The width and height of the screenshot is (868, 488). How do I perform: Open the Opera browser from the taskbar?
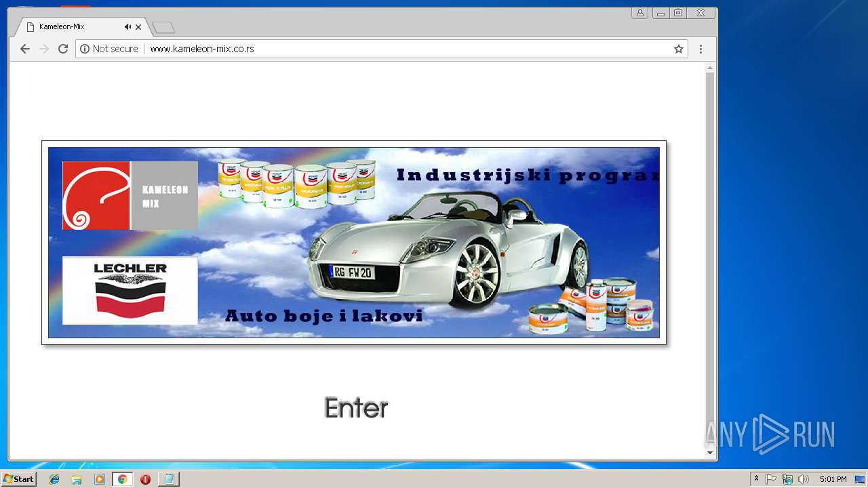coord(145,479)
